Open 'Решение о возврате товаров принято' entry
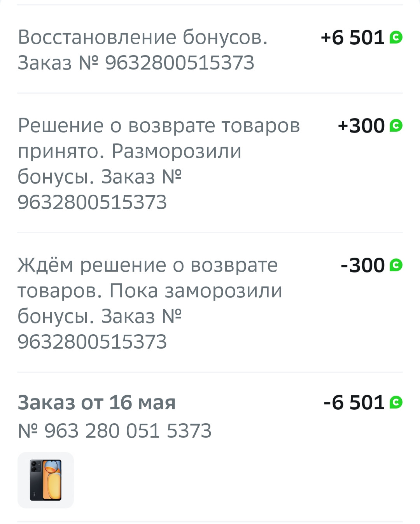 pyautogui.click(x=159, y=126)
